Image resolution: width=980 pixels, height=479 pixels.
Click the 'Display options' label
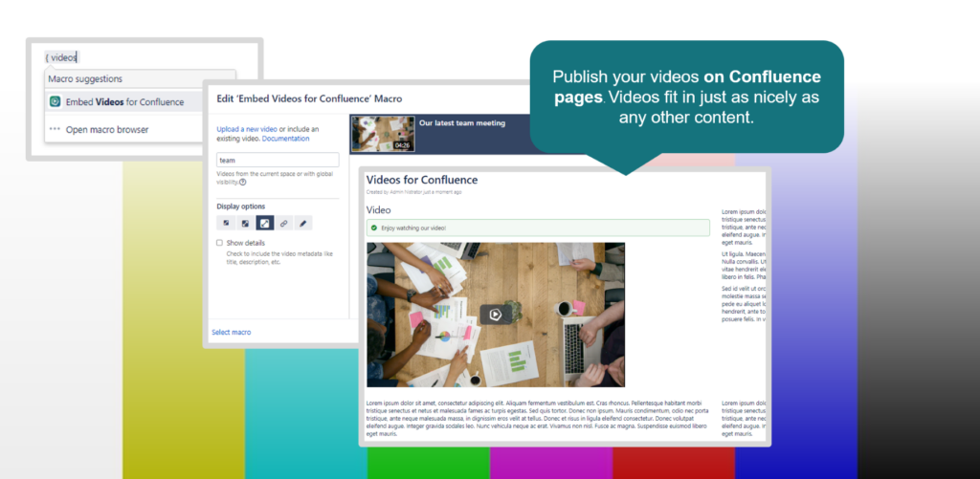click(x=240, y=207)
